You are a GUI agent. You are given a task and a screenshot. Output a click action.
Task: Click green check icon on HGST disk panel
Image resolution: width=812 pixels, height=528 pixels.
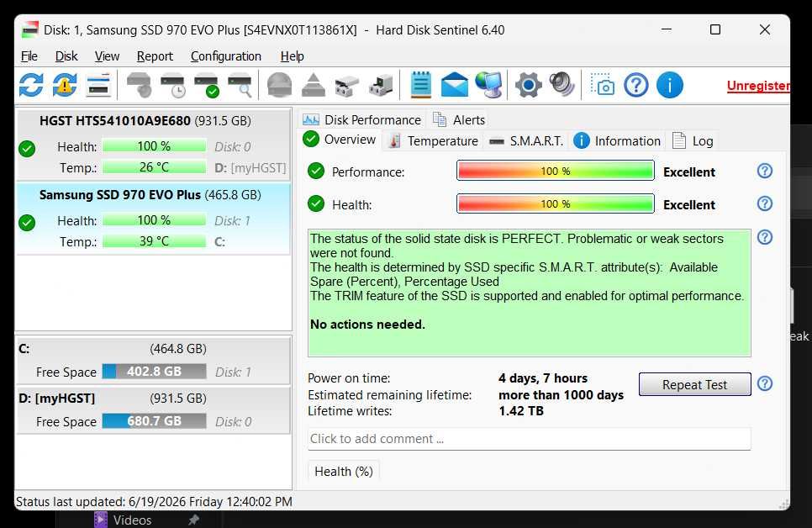click(x=27, y=149)
